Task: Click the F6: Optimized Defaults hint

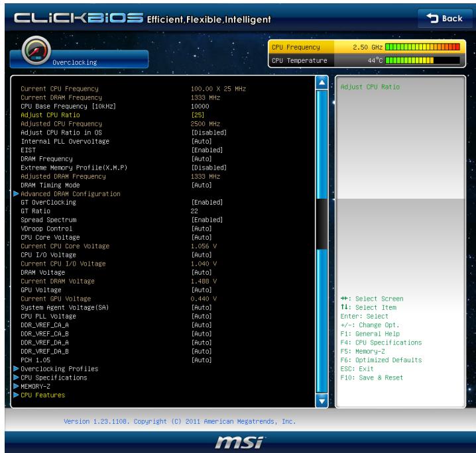Action: pyautogui.click(x=381, y=360)
